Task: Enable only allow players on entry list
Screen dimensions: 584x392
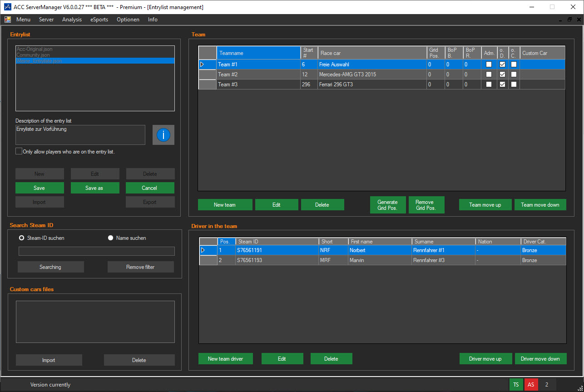Action: coord(19,151)
